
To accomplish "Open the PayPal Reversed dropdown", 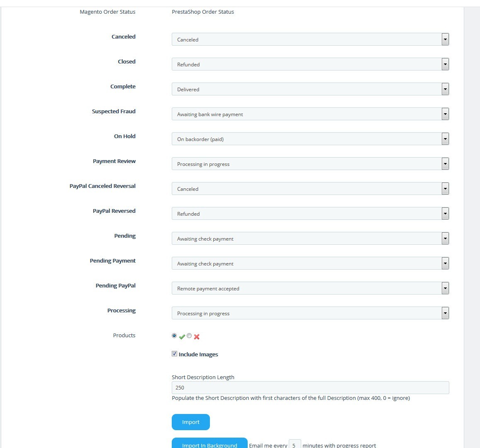I will 310,214.
